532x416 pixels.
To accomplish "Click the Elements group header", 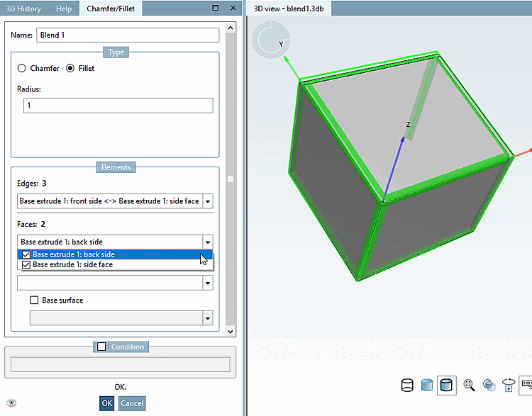I will tap(116, 167).
